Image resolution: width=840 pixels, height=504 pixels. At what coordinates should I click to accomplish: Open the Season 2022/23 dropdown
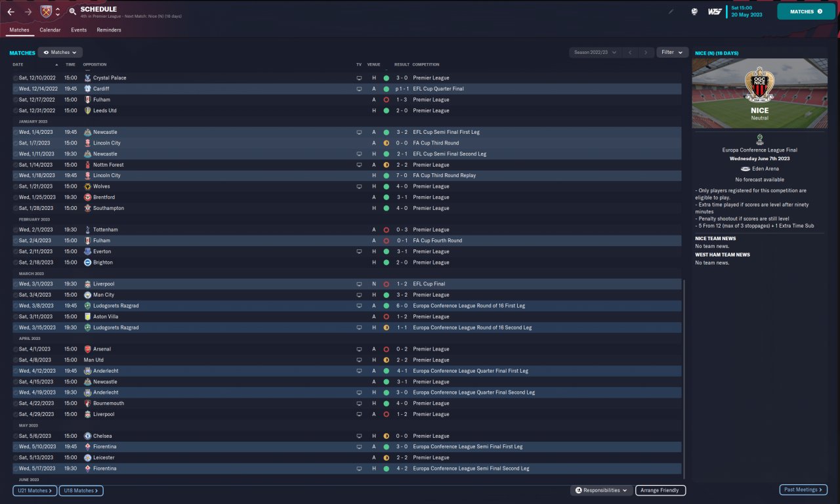click(595, 52)
